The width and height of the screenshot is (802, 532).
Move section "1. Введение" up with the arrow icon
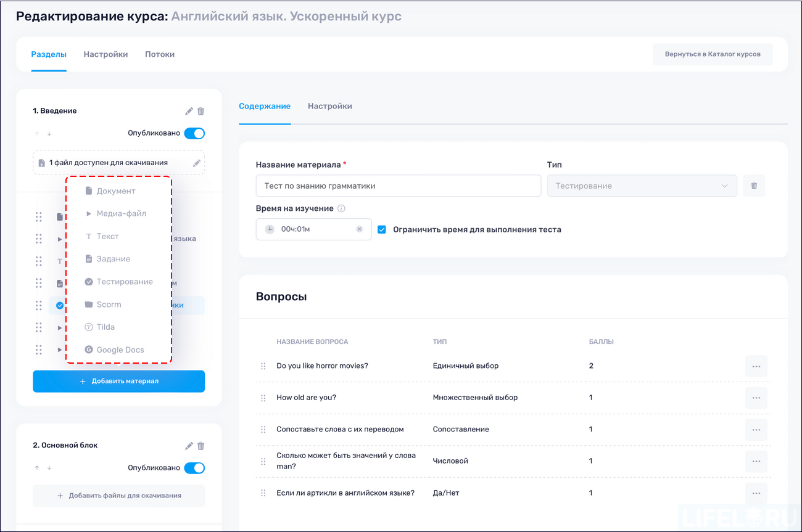point(36,133)
